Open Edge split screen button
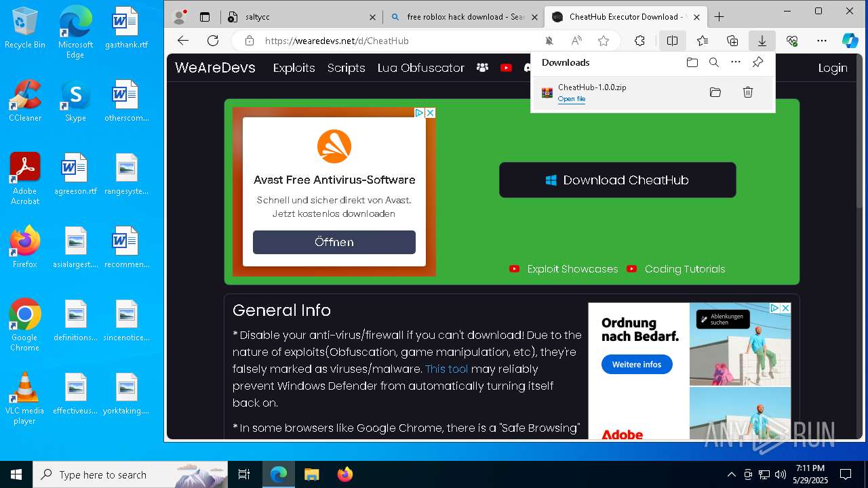Screen dimensions: 868x488 pos(672,41)
